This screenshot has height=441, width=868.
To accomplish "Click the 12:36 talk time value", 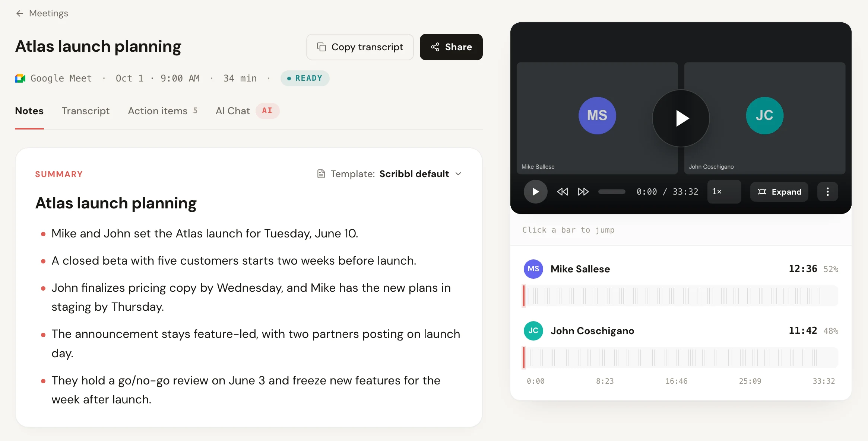I will pyautogui.click(x=803, y=269).
